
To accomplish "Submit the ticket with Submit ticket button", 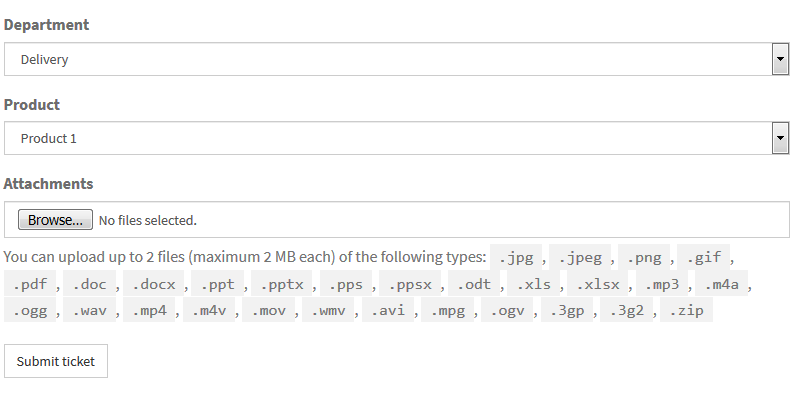I will (56, 361).
